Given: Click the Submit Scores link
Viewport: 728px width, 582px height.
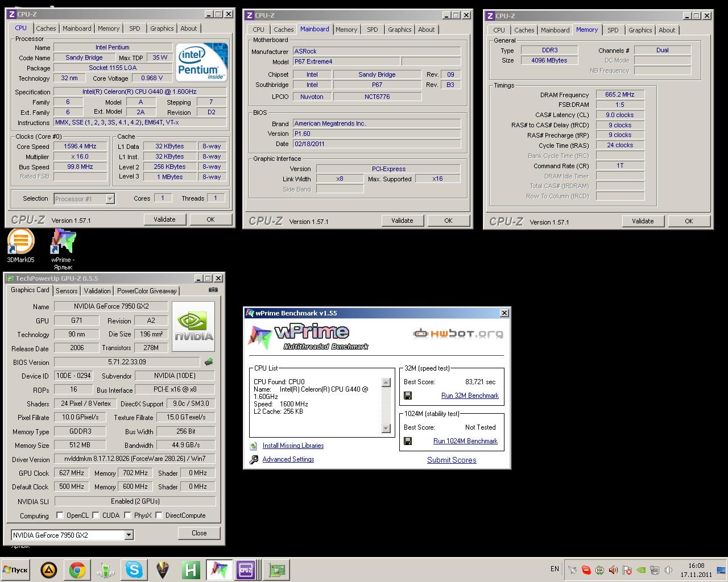Looking at the screenshot, I should point(452,460).
